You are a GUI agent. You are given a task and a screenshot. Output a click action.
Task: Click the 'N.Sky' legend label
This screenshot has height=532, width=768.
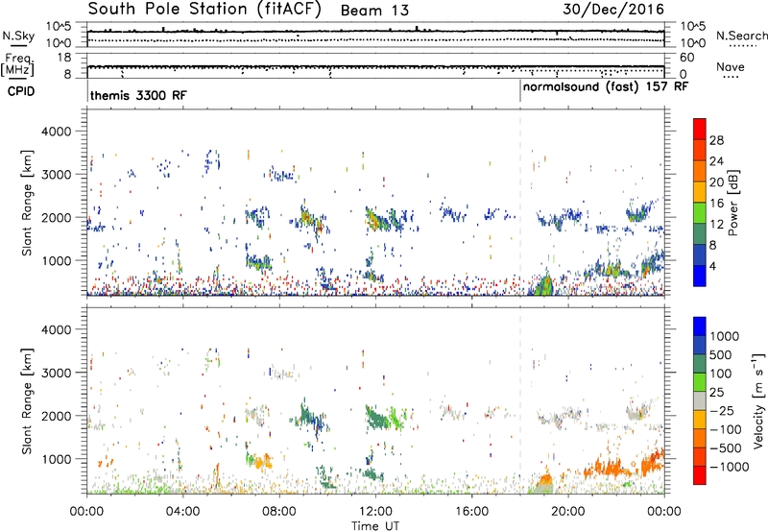[18, 36]
